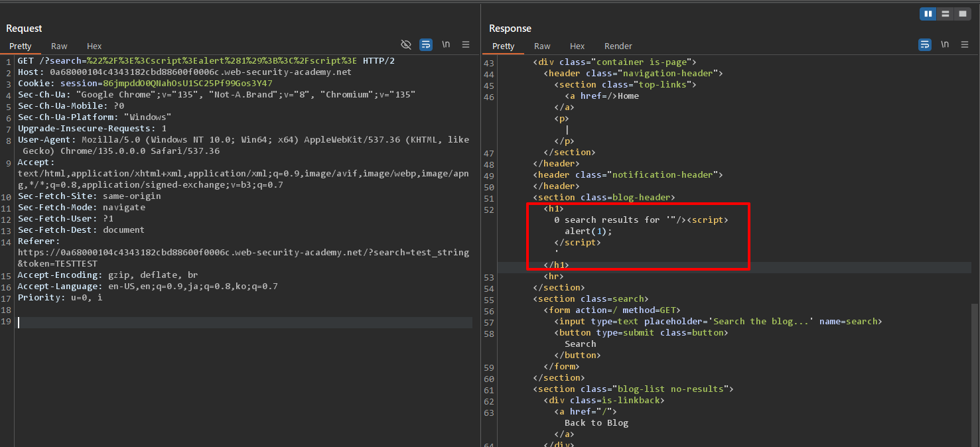Viewport: 980px width, 447px height.
Task: Click the Upgrade-Insecure-Requests header
Action: [x=92, y=129]
